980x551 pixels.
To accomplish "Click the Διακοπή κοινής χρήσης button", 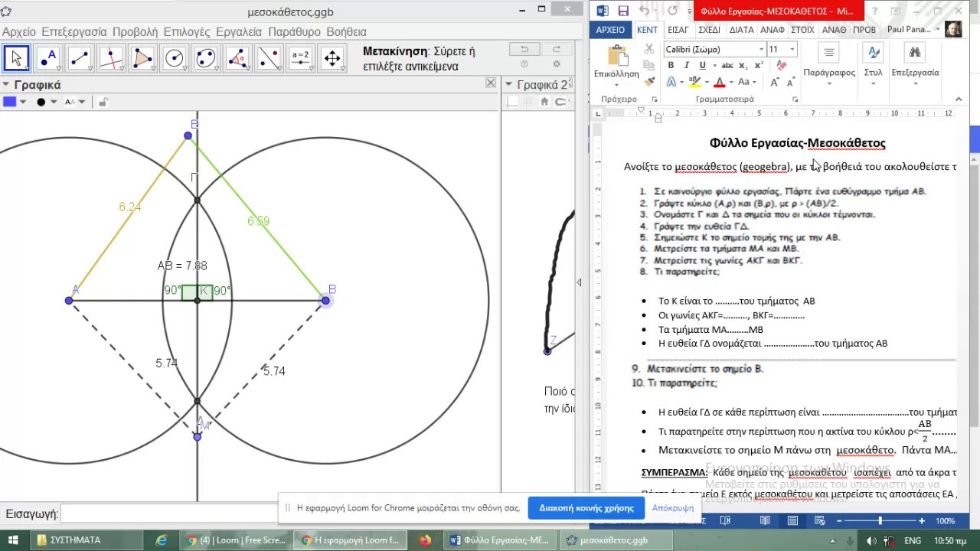I will [586, 507].
